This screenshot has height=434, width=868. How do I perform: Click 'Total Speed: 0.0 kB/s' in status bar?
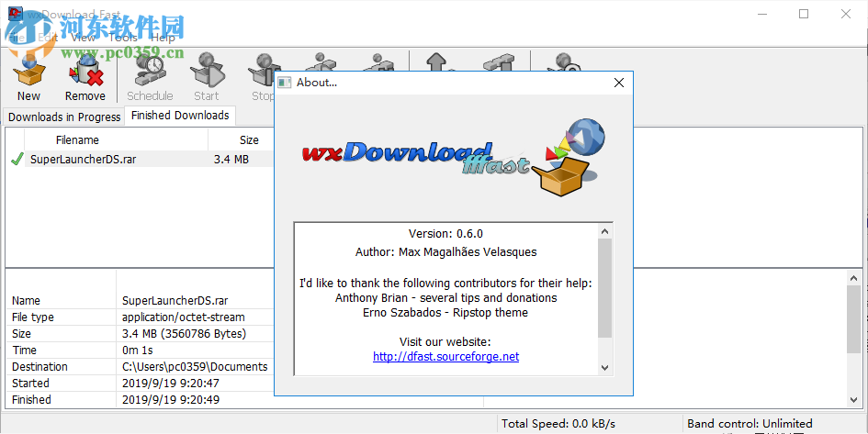click(x=558, y=424)
